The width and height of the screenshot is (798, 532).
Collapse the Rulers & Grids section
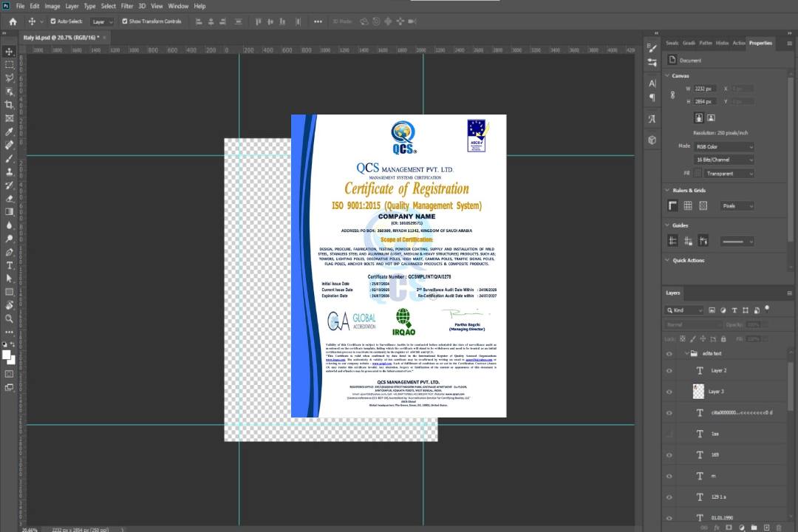click(x=667, y=190)
